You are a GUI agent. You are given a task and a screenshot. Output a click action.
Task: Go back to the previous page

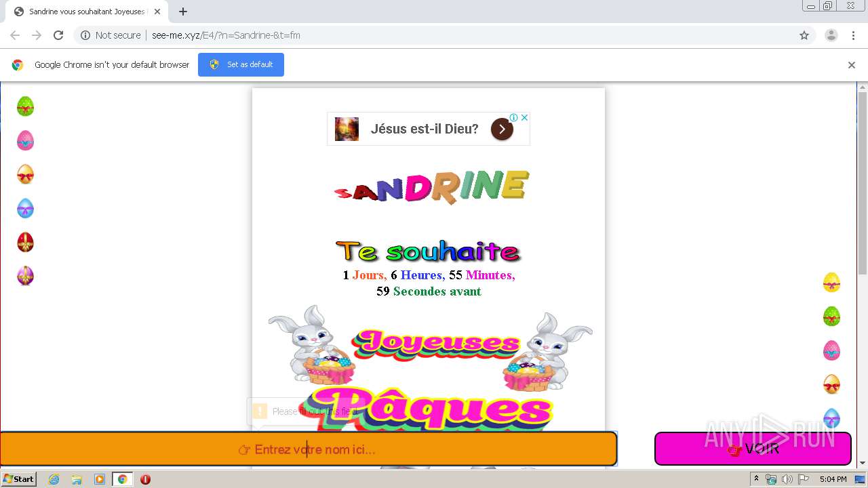pyautogui.click(x=15, y=35)
